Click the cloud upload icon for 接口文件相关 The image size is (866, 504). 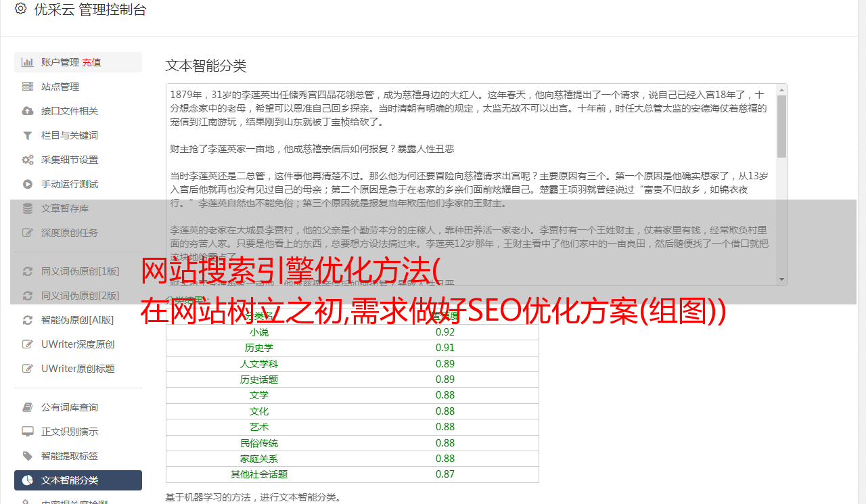click(28, 111)
